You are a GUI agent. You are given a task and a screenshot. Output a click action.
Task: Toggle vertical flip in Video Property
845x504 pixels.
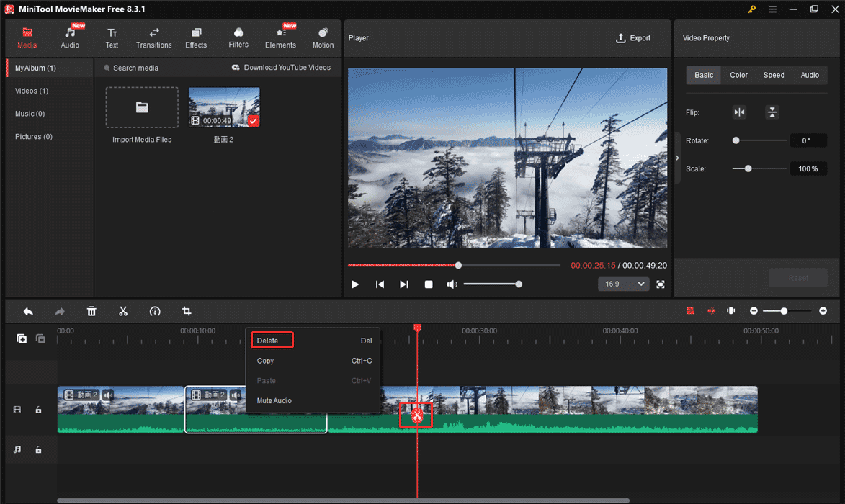[772, 112]
